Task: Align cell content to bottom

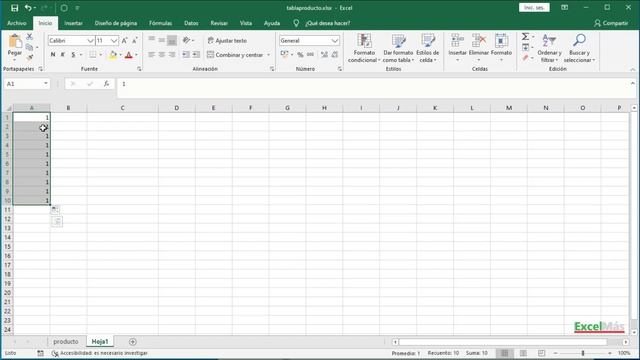Action: [x=172, y=40]
